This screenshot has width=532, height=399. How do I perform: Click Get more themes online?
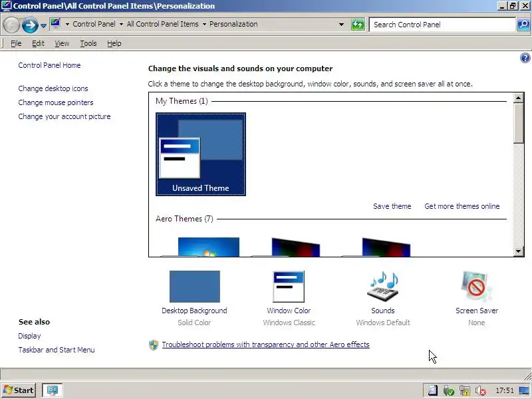462,206
